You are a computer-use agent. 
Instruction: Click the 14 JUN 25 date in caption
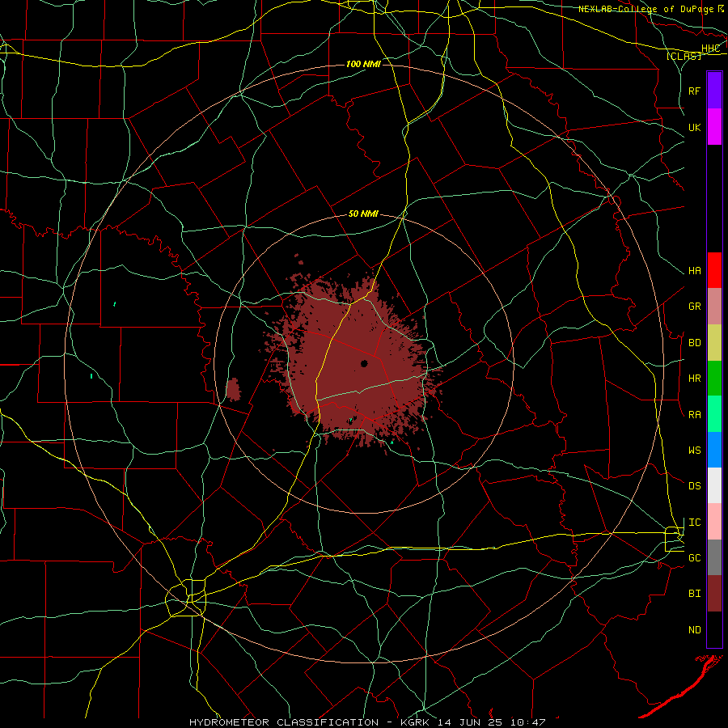click(470, 722)
